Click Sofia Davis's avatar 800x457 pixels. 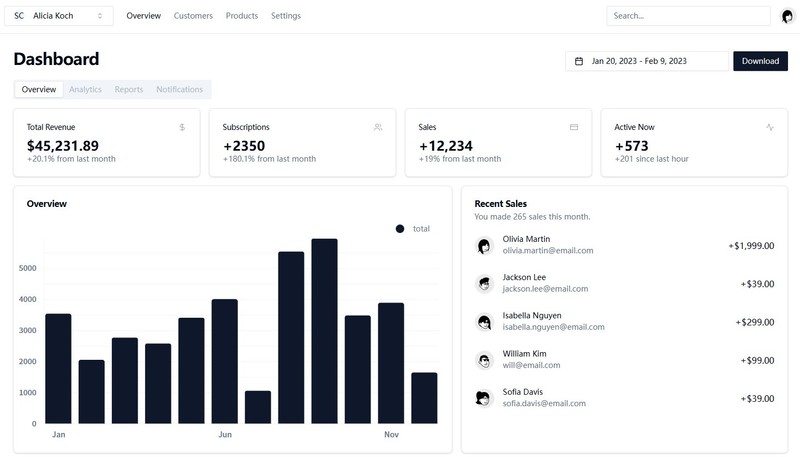484,397
